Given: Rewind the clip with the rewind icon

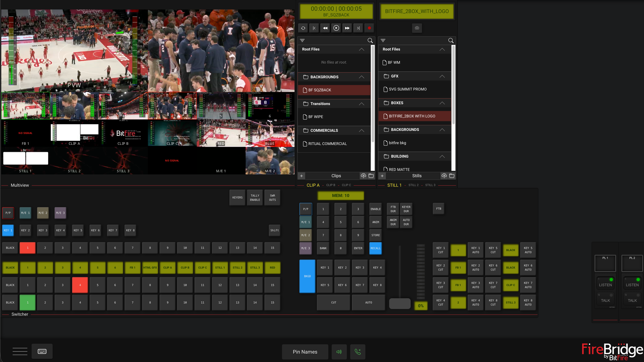Looking at the screenshot, I should [325, 28].
